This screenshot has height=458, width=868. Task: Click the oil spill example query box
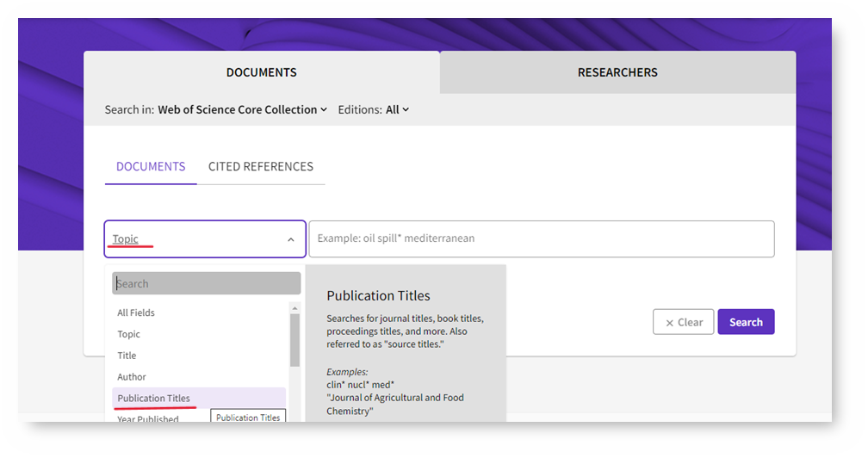click(x=541, y=238)
